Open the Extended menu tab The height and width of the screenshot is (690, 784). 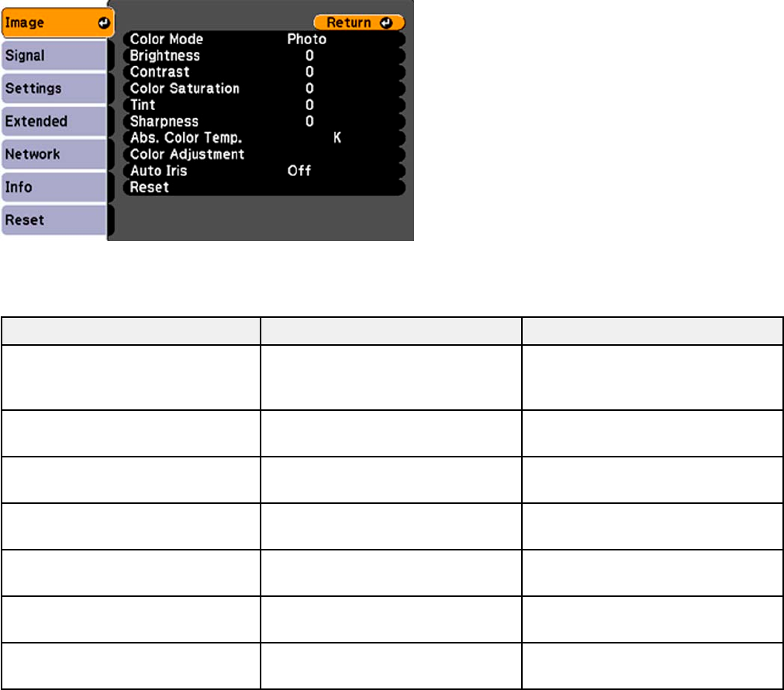click(x=54, y=122)
